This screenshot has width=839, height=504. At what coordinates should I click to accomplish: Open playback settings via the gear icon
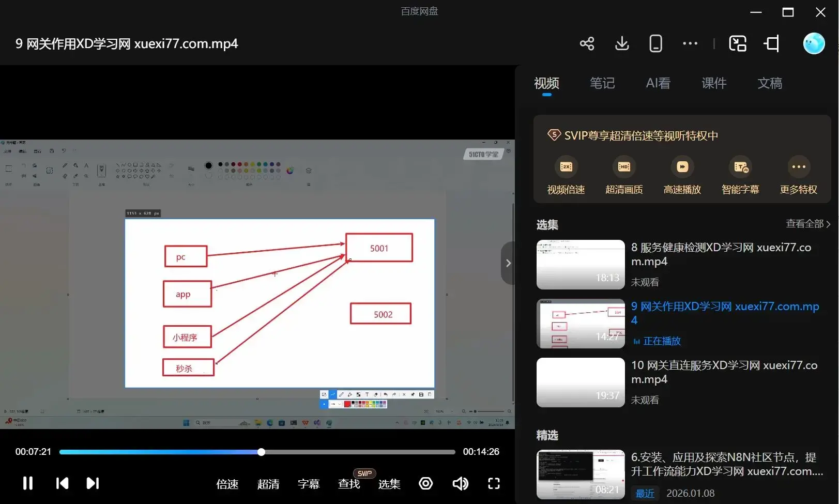(x=425, y=483)
